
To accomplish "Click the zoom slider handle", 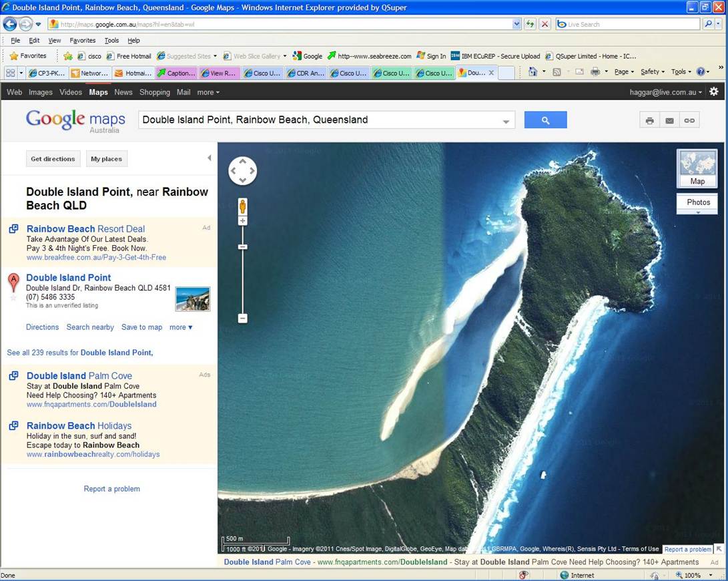I will tap(243, 247).
